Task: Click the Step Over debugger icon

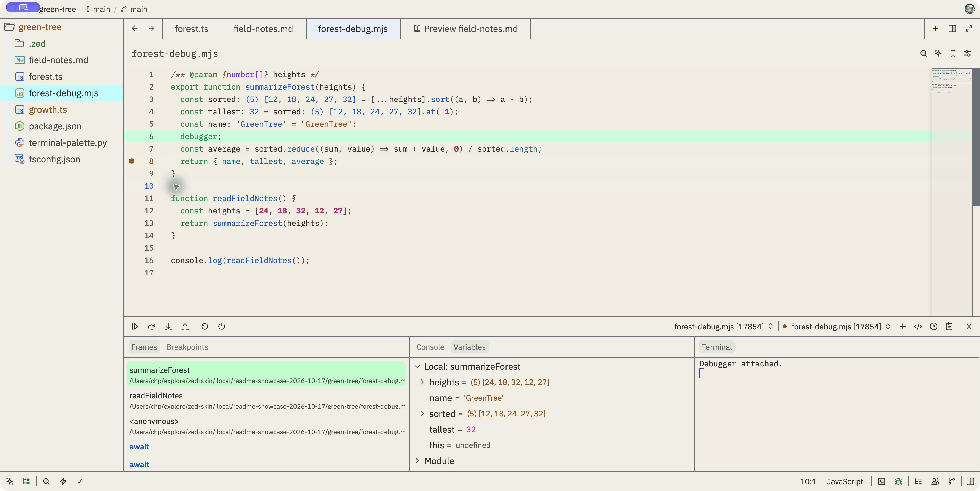Action: (151, 327)
